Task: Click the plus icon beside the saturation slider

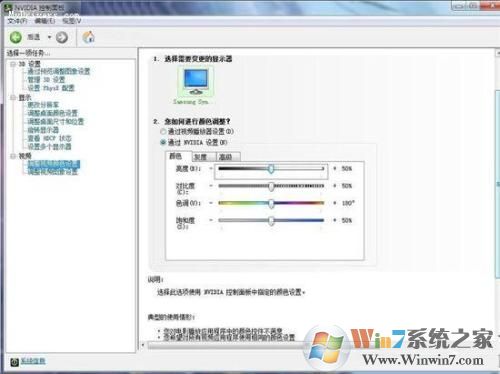Action: pos(335,220)
